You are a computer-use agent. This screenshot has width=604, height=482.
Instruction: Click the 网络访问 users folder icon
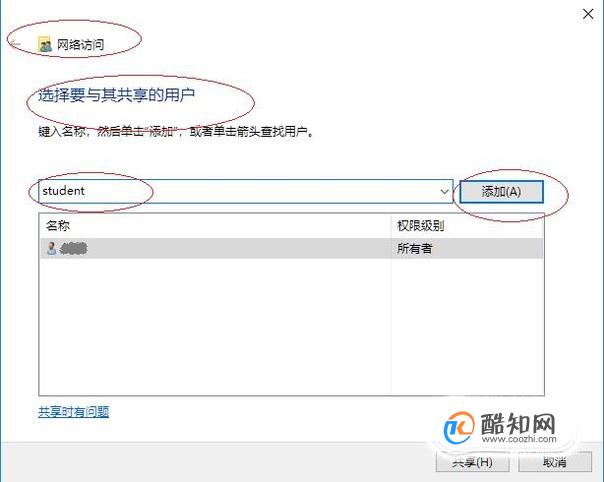click(x=45, y=44)
